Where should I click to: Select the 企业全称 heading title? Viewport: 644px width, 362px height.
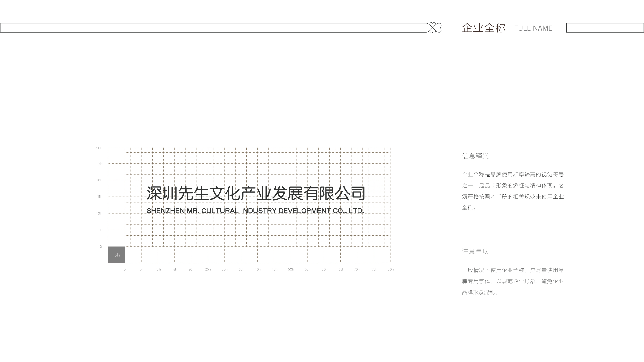coord(484,28)
